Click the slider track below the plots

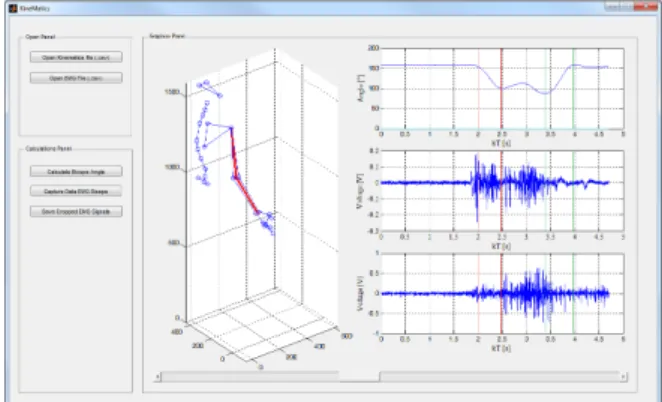pos(391,376)
